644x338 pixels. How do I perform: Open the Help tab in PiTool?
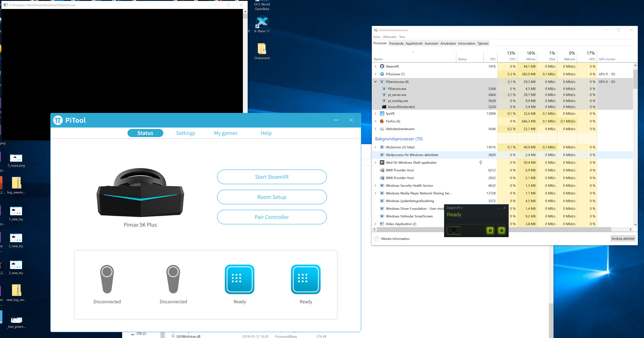click(x=266, y=133)
